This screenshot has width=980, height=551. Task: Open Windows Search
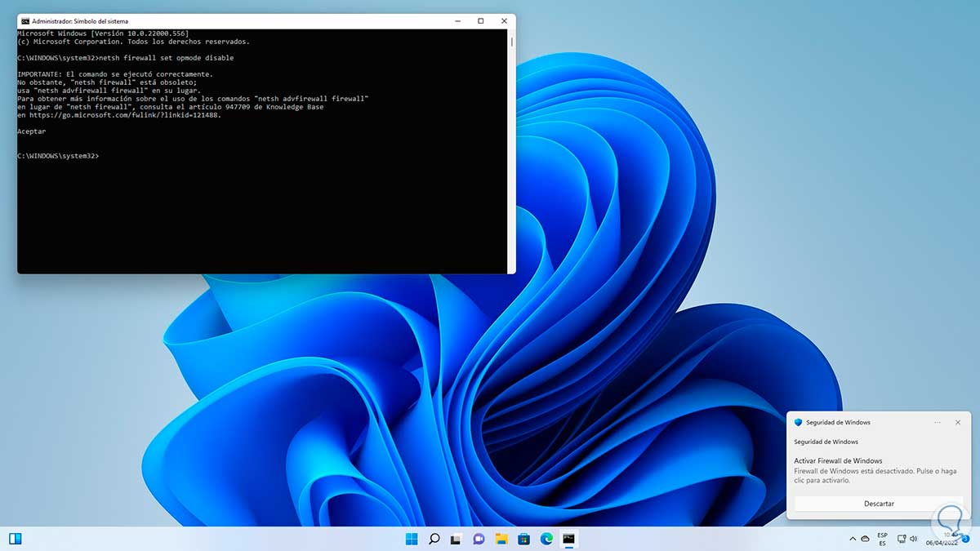tap(434, 539)
